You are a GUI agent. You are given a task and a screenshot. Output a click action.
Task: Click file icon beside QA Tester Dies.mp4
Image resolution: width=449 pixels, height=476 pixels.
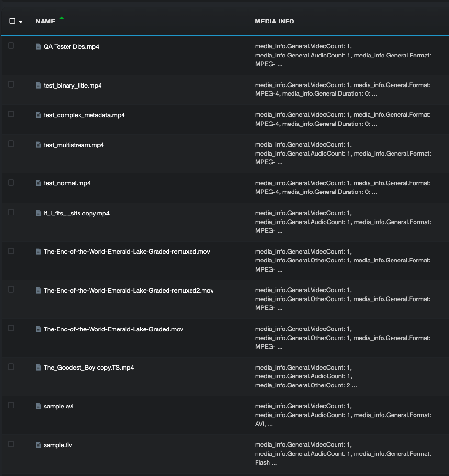click(38, 46)
